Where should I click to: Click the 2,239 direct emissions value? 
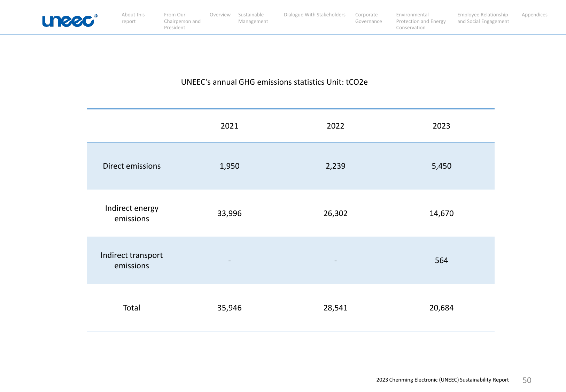pos(335,166)
